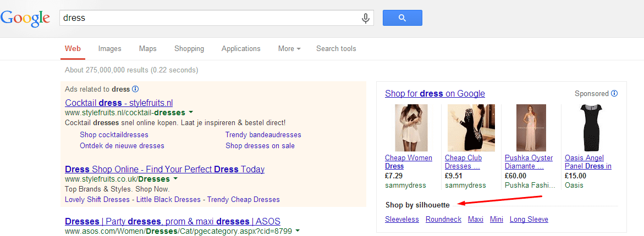Click the blue search magnifier button
Viewport: 644px width, 236px height.
point(402,18)
